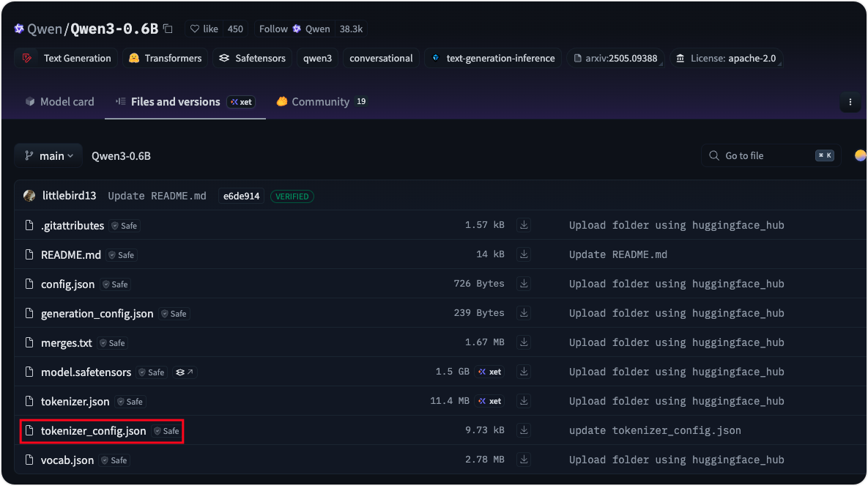Download the tokenizer_config.json file
Image resolution: width=868 pixels, height=486 pixels.
pyautogui.click(x=524, y=430)
